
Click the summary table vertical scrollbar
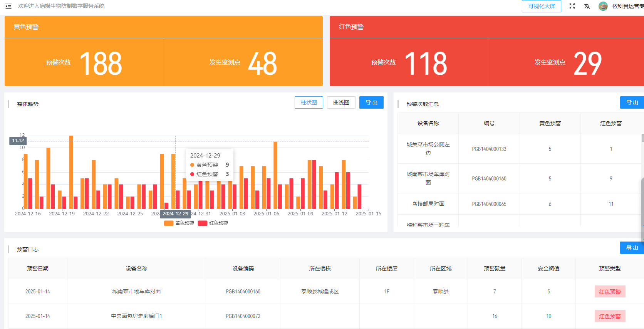[642, 138]
